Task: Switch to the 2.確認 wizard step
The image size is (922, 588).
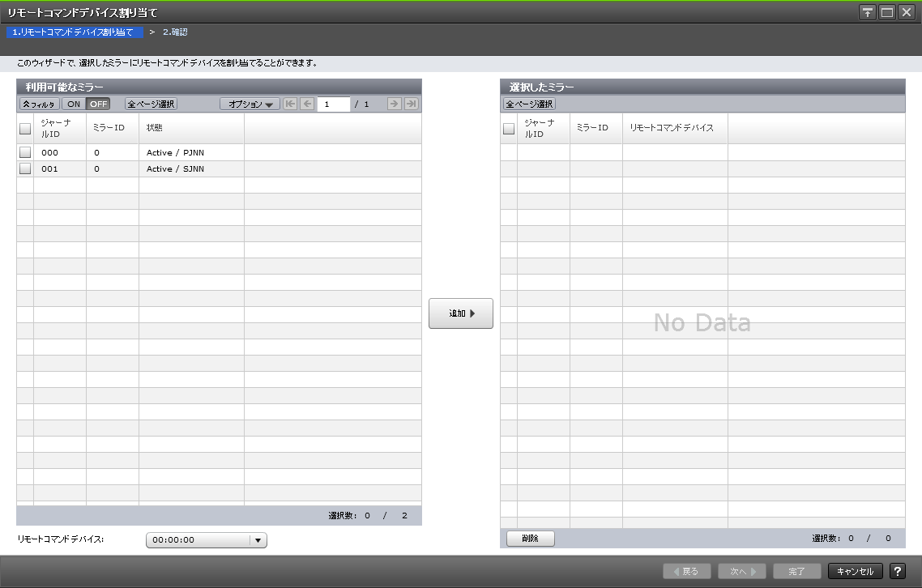Action: pyautogui.click(x=177, y=32)
